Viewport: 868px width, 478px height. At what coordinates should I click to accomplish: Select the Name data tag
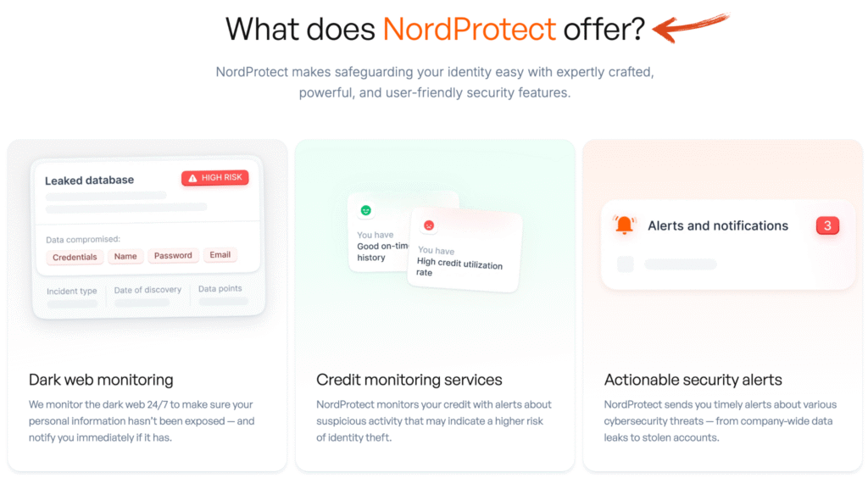coord(125,256)
